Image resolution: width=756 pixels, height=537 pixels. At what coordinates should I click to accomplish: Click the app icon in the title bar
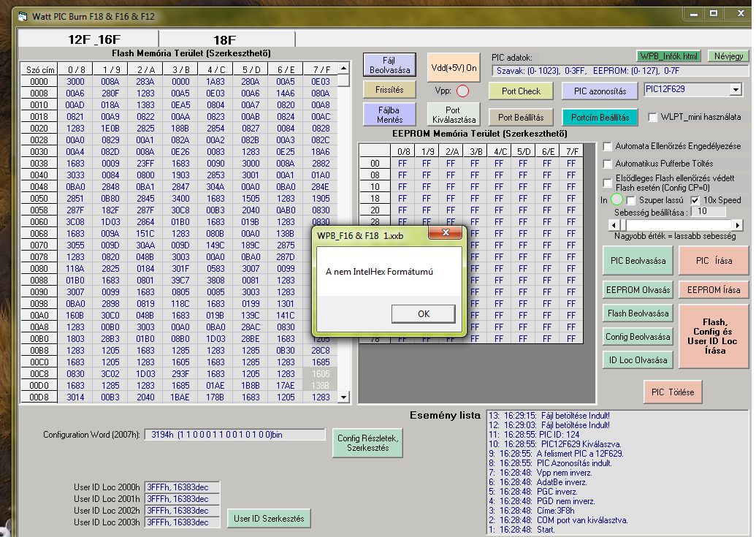point(22,16)
